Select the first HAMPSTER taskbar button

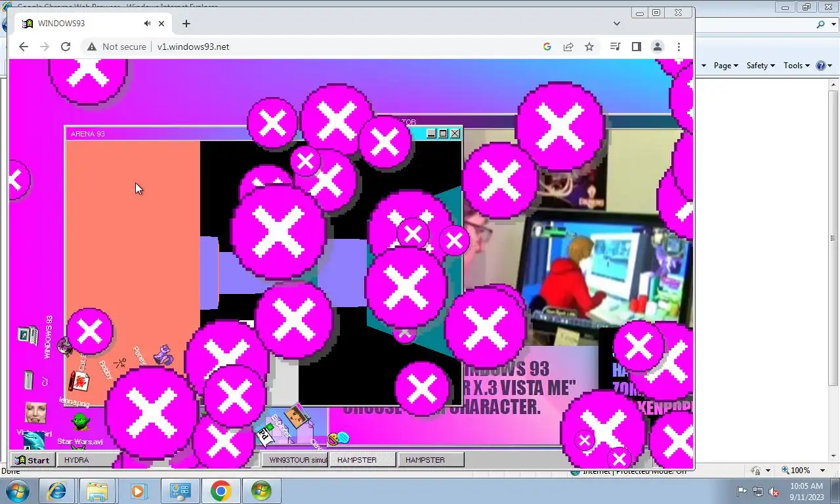[362, 460]
